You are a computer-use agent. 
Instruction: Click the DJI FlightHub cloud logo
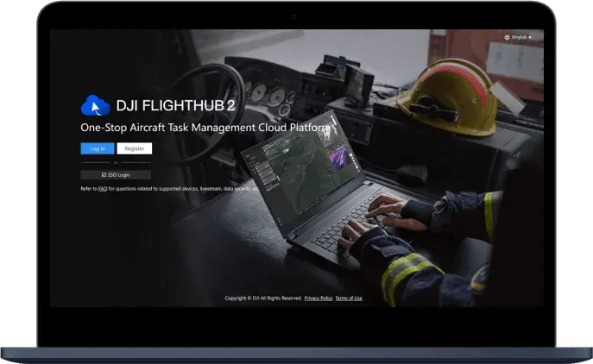pyautogui.click(x=95, y=105)
